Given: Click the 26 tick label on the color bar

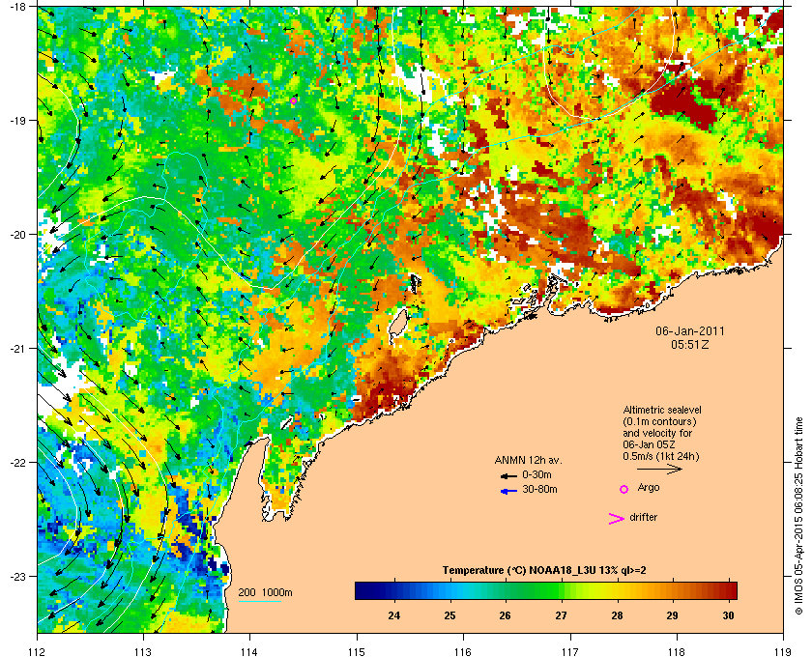Looking at the screenshot, I should point(506,615).
